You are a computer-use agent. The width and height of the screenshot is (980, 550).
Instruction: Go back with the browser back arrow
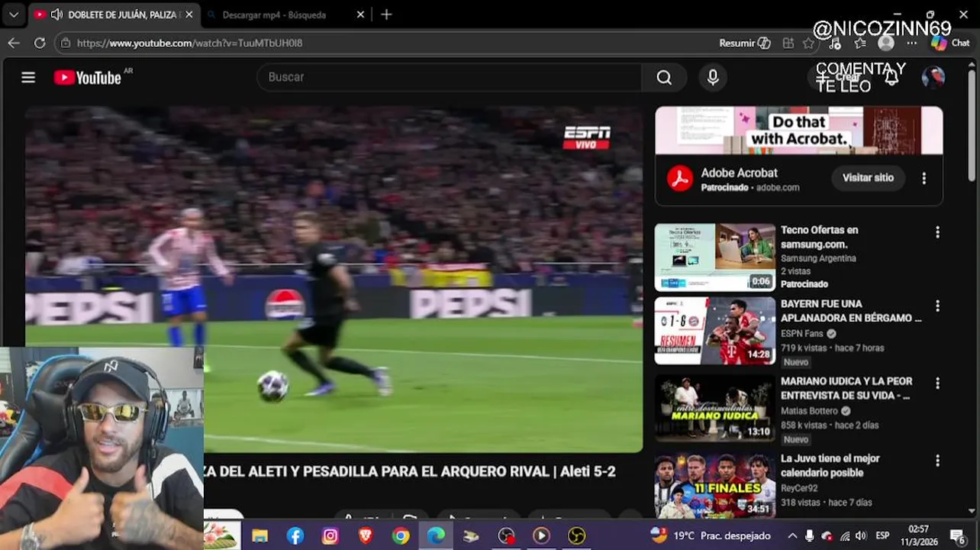(14, 43)
